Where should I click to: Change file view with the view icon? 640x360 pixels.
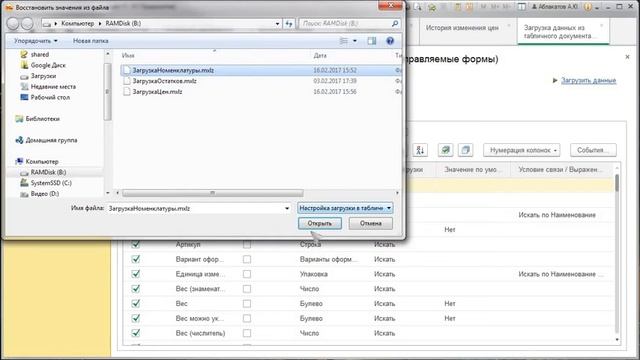click(x=344, y=41)
